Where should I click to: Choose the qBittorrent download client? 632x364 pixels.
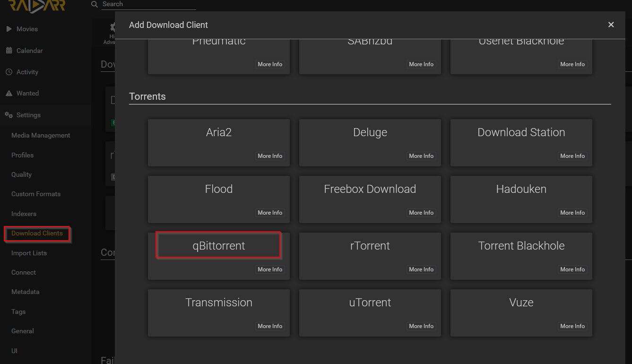pyautogui.click(x=219, y=256)
